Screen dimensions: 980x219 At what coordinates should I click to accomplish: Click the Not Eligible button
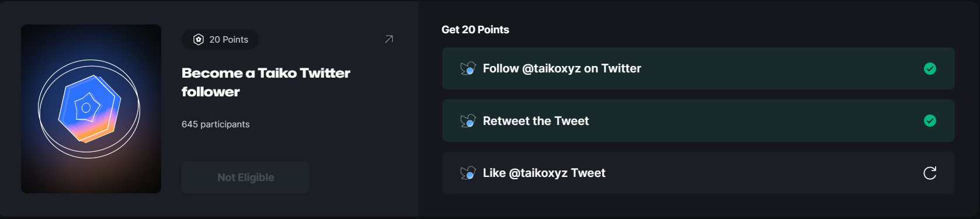tap(245, 178)
